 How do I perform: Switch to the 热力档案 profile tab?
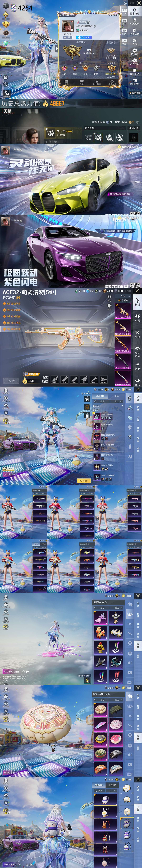click(x=97, y=82)
